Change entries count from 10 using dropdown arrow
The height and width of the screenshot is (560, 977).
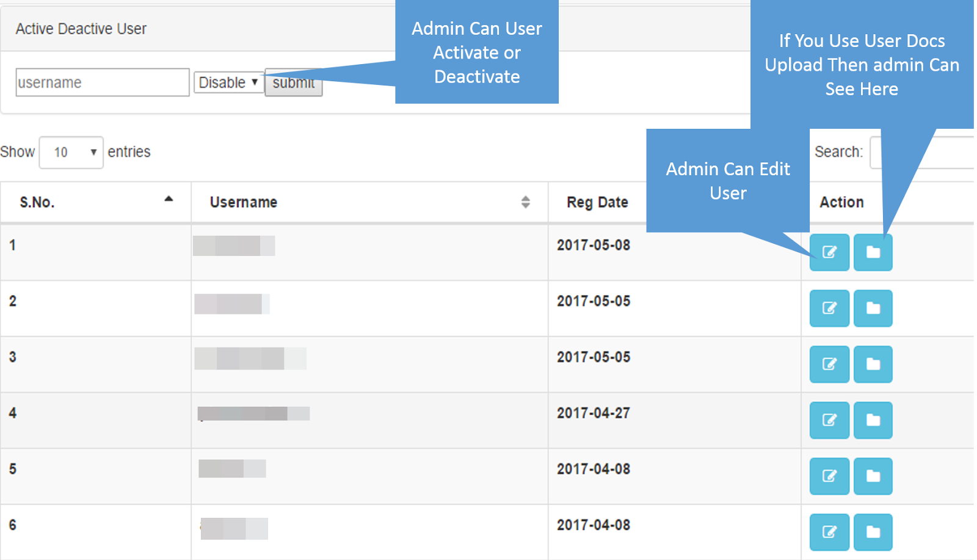tap(93, 152)
